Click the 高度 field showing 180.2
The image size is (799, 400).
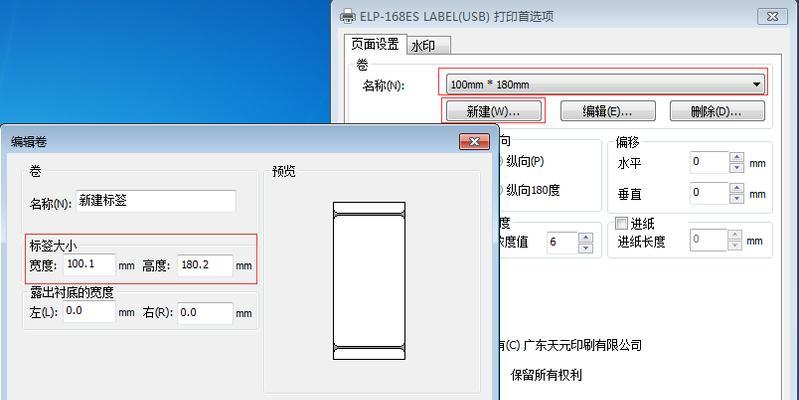coord(205,265)
